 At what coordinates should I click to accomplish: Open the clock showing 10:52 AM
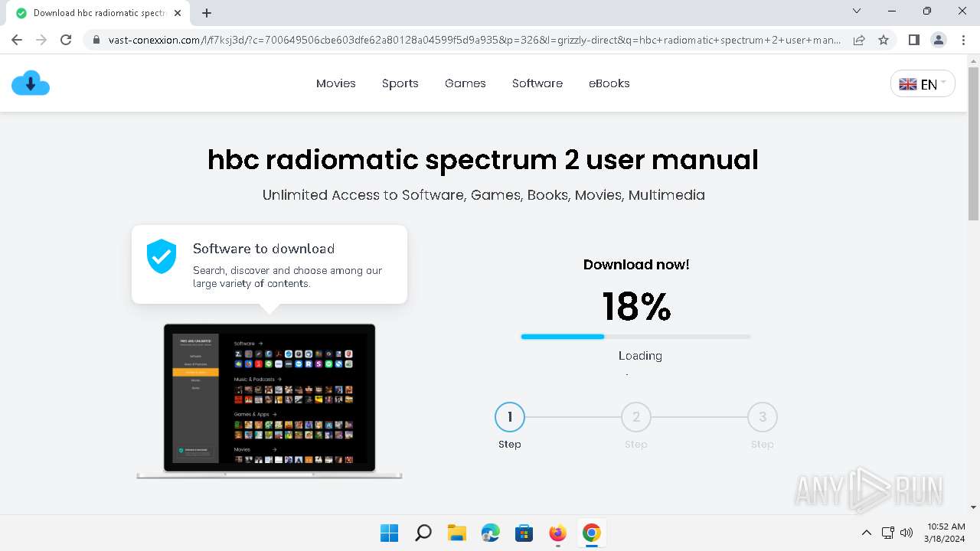click(x=946, y=533)
